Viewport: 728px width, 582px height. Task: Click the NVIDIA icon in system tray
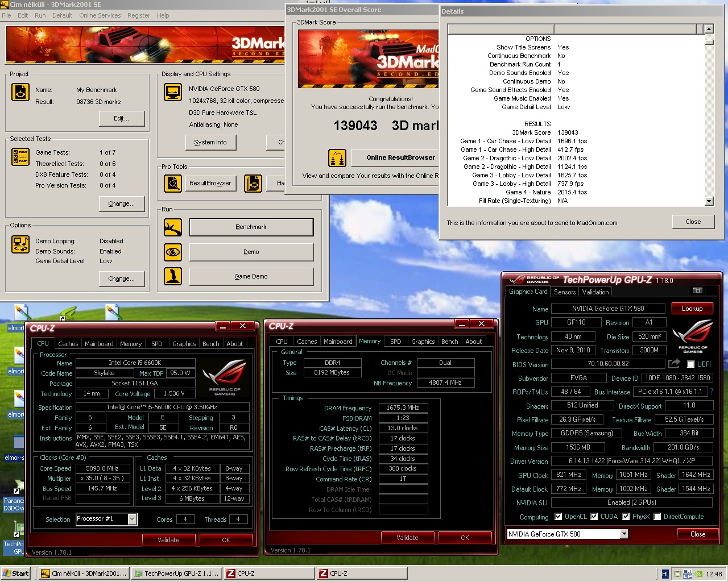click(698, 574)
